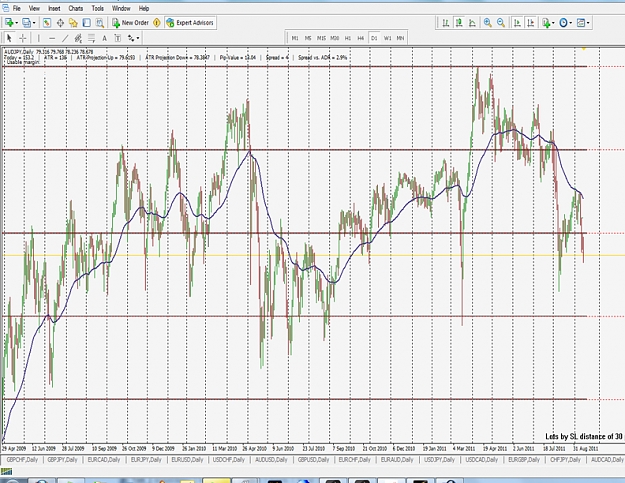The width and height of the screenshot is (625, 483).
Task: Switch to the EURJPY,Daily chart tab
Action: coord(146,459)
